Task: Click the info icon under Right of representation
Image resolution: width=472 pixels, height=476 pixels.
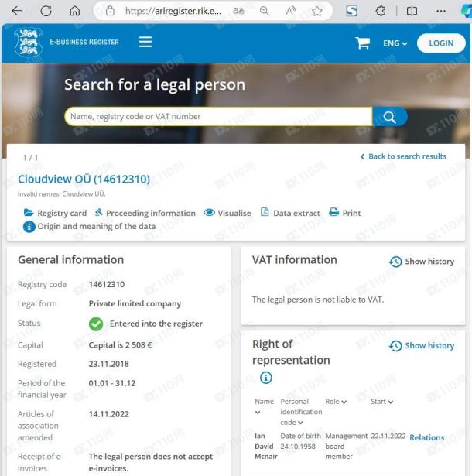Action: click(x=266, y=378)
